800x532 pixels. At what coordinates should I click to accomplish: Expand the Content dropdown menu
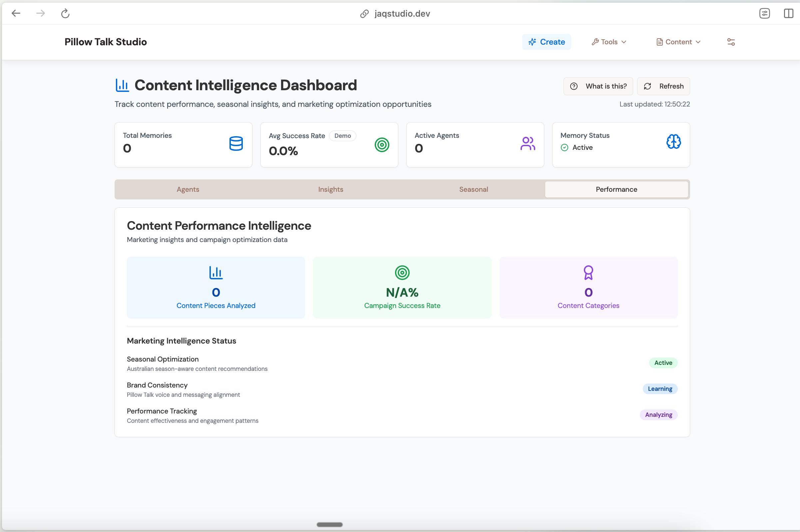pos(678,42)
